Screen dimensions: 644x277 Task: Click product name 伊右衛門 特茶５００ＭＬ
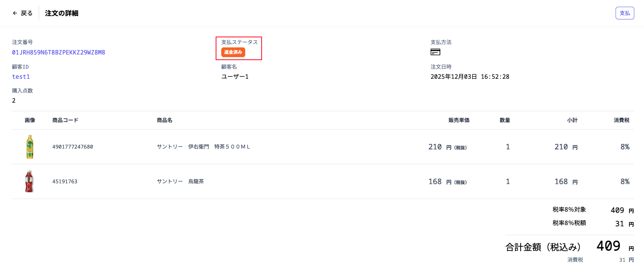point(219,147)
